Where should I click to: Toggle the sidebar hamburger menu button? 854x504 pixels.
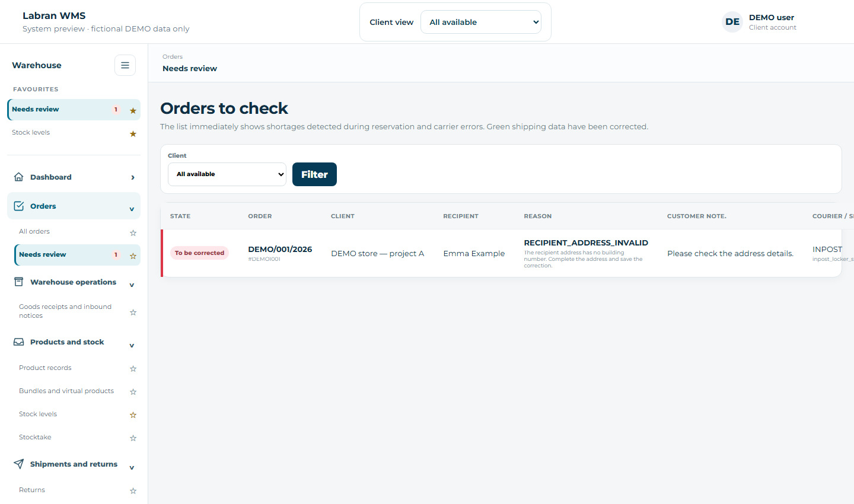pos(125,65)
